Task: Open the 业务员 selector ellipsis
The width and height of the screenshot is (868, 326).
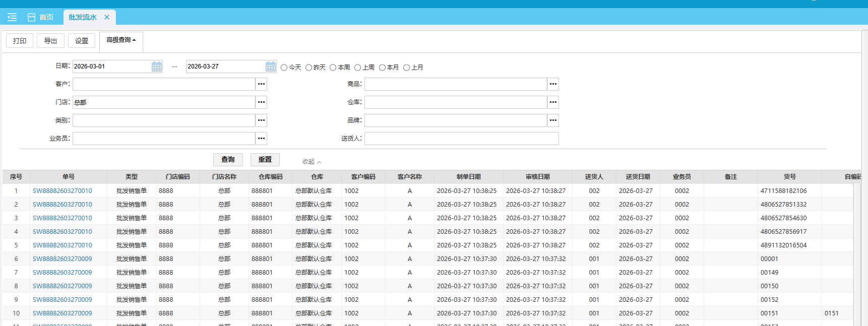Action: [261, 139]
